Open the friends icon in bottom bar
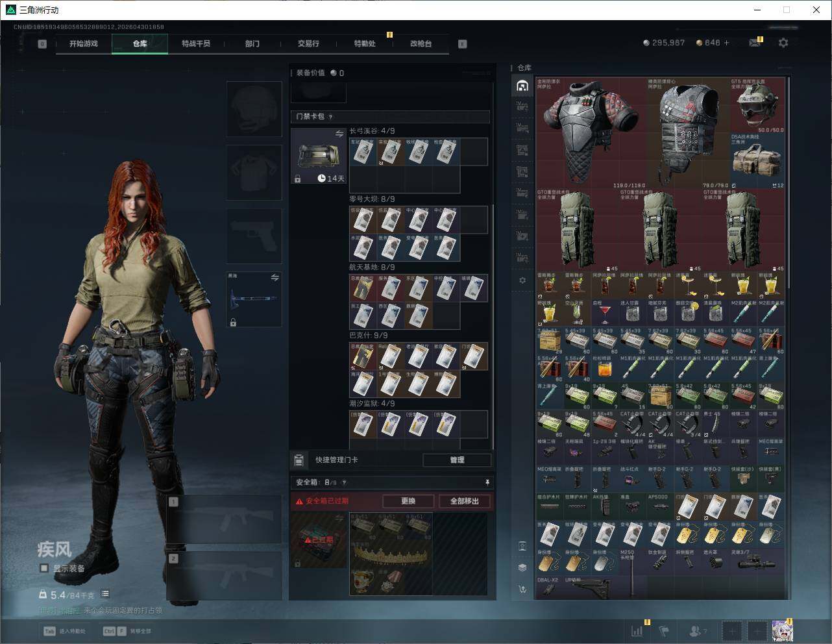The image size is (832, 644). pyautogui.click(x=697, y=631)
